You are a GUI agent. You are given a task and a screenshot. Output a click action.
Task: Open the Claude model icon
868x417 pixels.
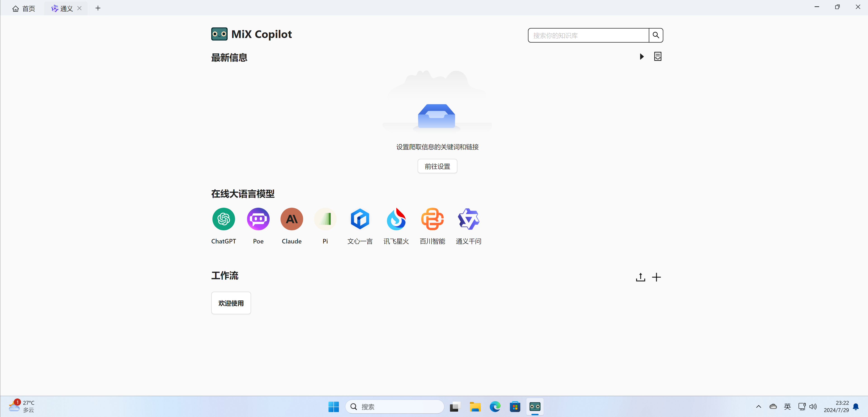point(291,219)
